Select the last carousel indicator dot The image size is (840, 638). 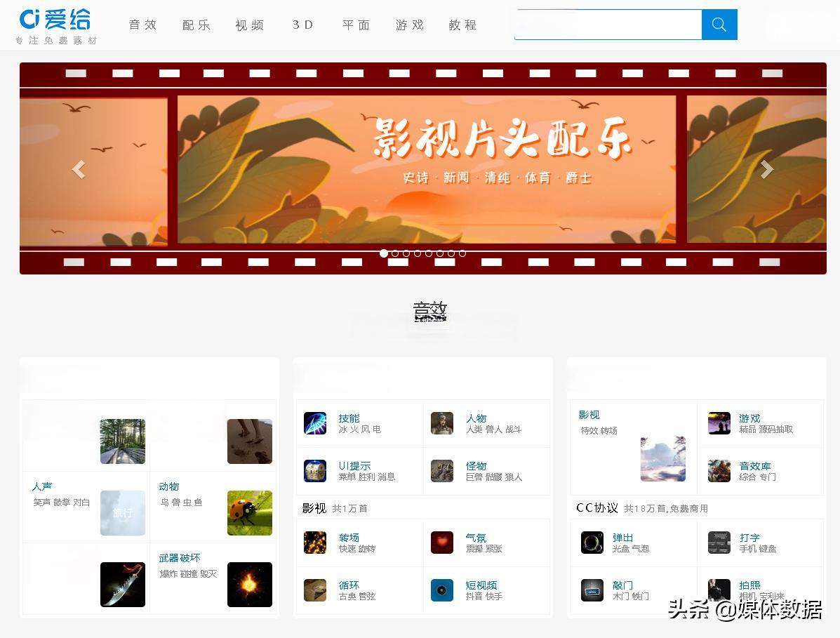pyautogui.click(x=463, y=253)
